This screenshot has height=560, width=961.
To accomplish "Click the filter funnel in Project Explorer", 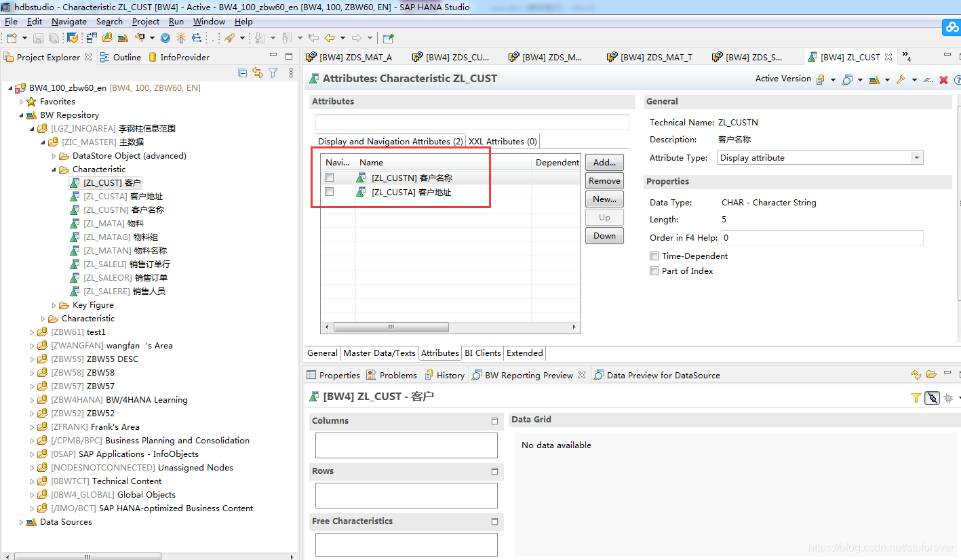I will (273, 73).
